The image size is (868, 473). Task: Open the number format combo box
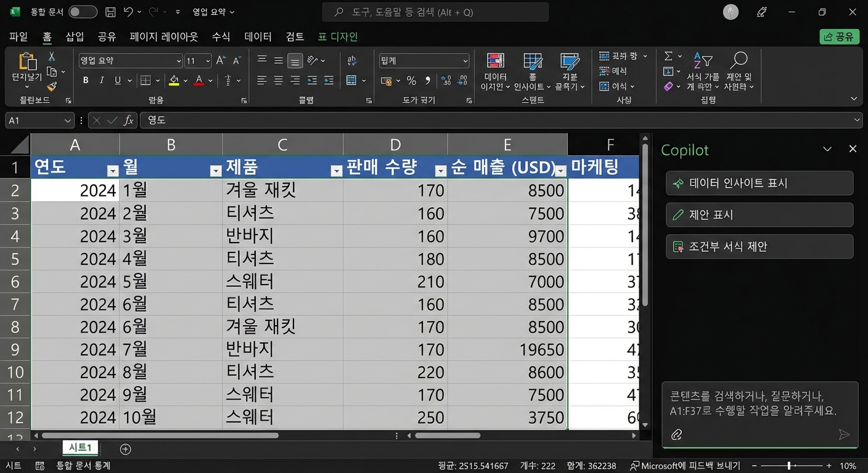coord(424,60)
